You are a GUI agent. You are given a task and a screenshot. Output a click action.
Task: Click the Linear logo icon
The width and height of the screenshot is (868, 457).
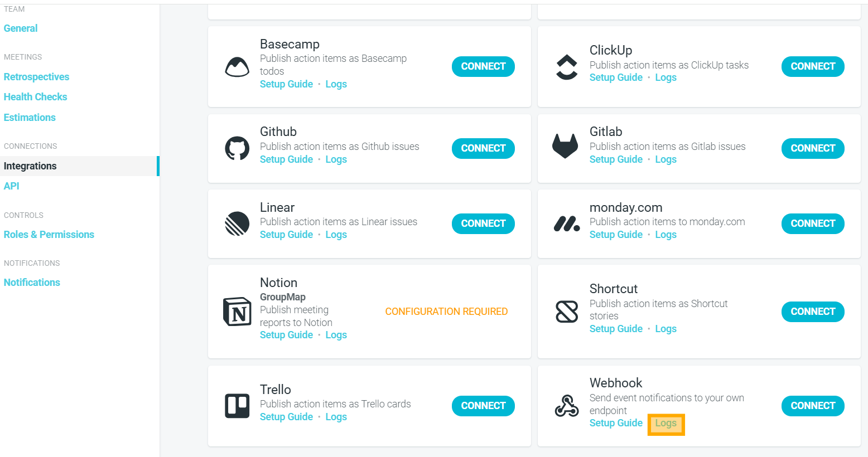click(x=237, y=223)
